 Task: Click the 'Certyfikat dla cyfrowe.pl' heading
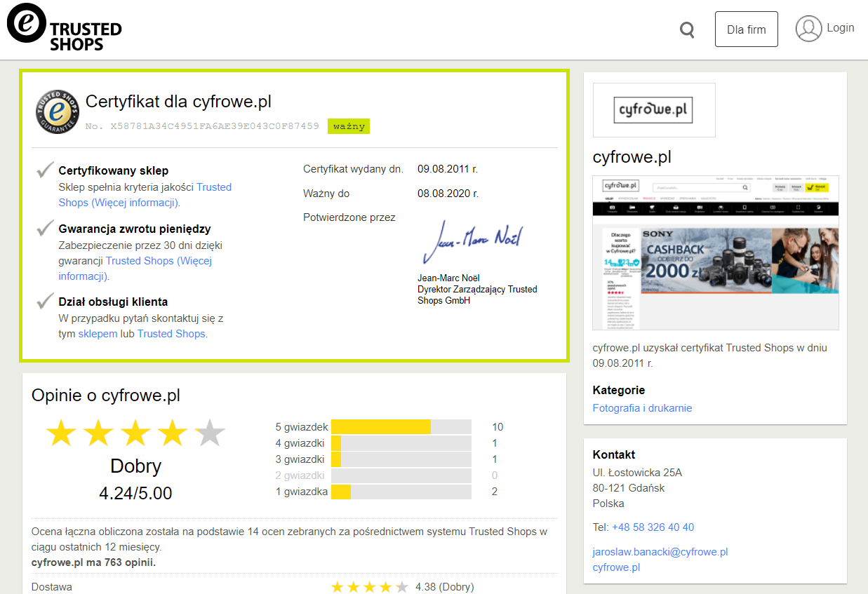[178, 102]
